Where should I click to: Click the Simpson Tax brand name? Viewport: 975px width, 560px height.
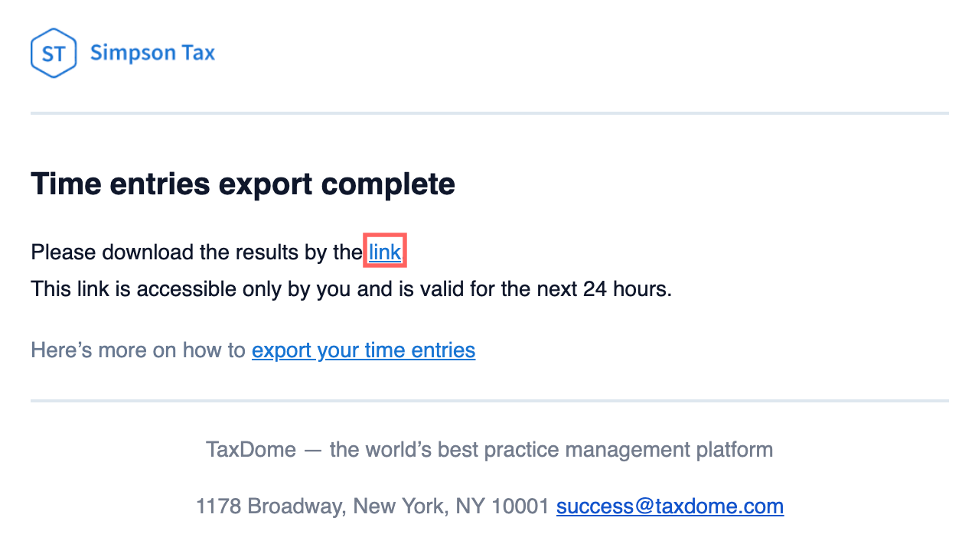[152, 53]
